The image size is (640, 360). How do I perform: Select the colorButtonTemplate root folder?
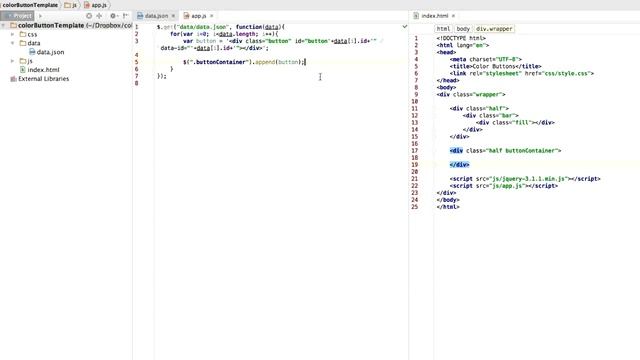click(71, 25)
